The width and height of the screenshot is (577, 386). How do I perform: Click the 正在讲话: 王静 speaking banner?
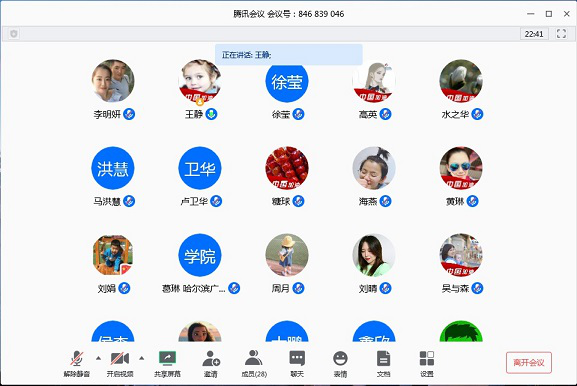tap(289, 55)
